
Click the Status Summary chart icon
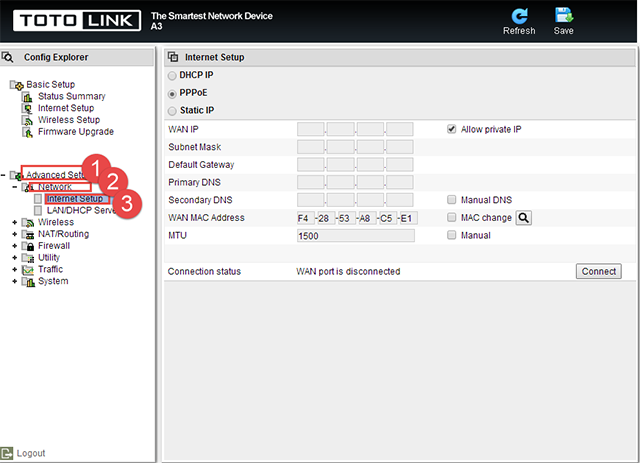click(27, 97)
